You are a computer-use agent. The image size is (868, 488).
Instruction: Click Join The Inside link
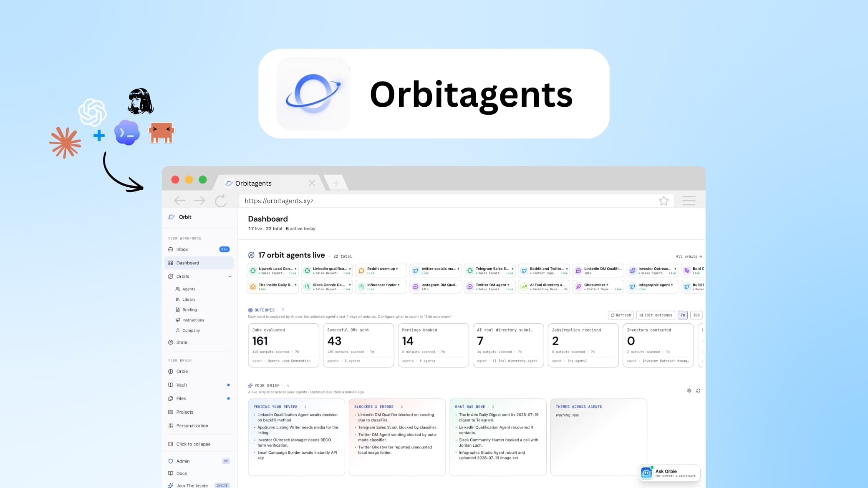click(x=192, y=485)
